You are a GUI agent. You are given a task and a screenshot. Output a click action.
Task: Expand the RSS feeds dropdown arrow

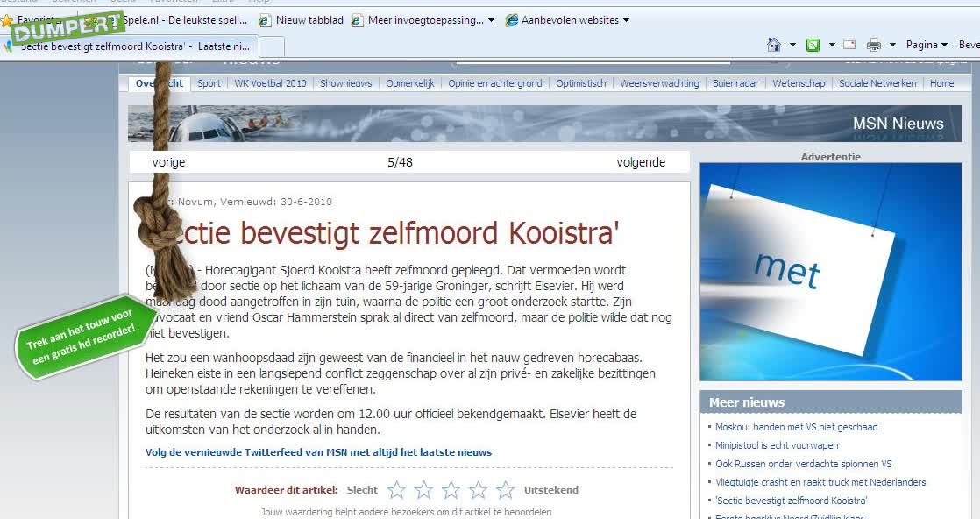click(x=832, y=45)
